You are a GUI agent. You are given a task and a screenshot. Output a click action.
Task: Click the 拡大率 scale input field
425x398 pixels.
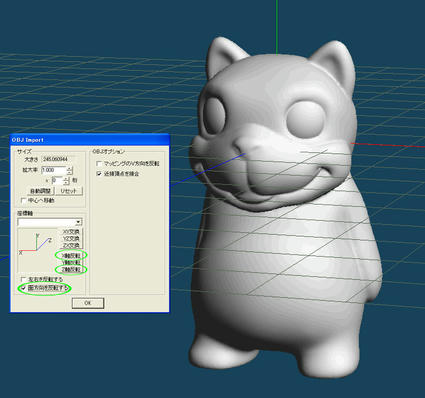click(54, 170)
